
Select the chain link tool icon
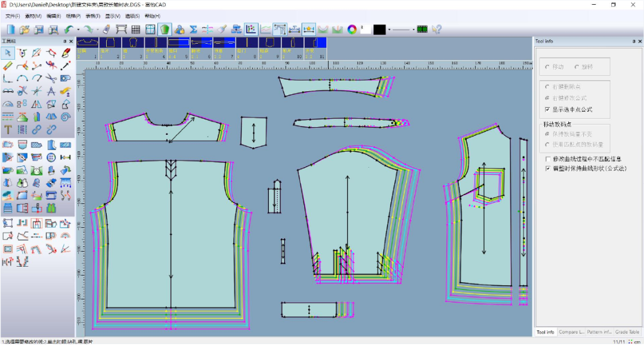pos(36,129)
